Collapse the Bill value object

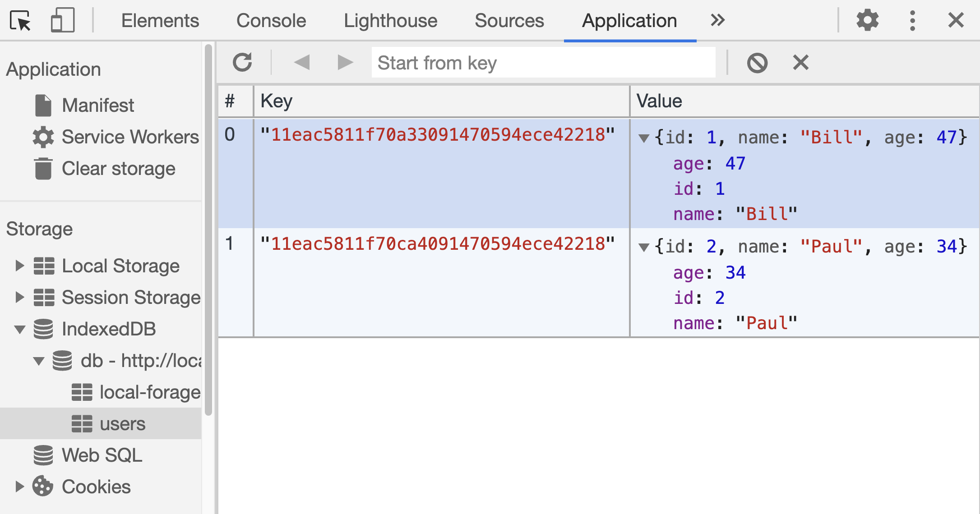click(644, 138)
